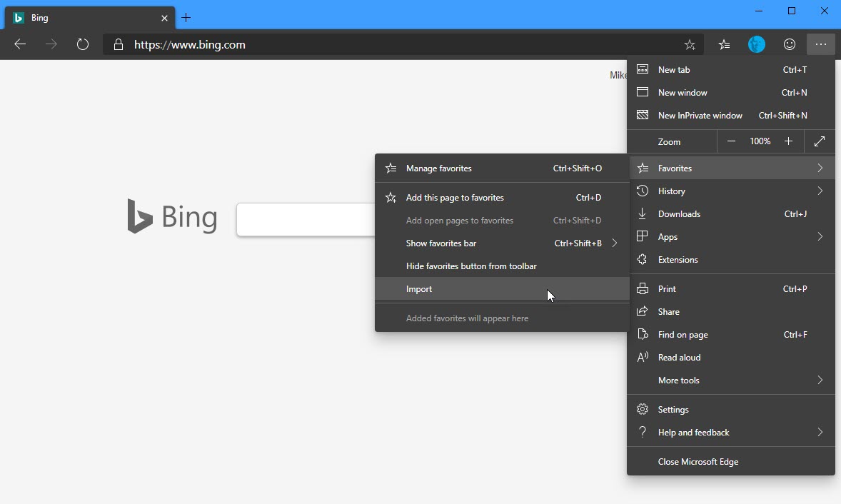
Task: Open the profile avatar
Action: coord(757,44)
